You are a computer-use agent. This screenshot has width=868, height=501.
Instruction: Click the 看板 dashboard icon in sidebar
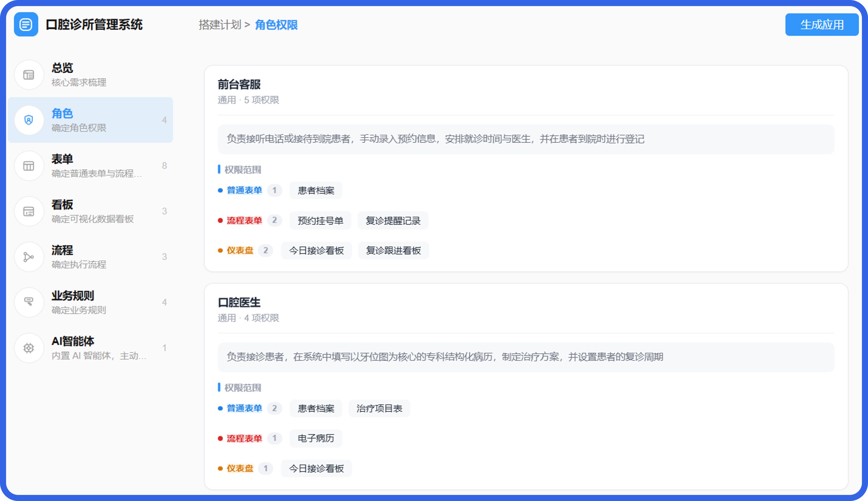29,211
